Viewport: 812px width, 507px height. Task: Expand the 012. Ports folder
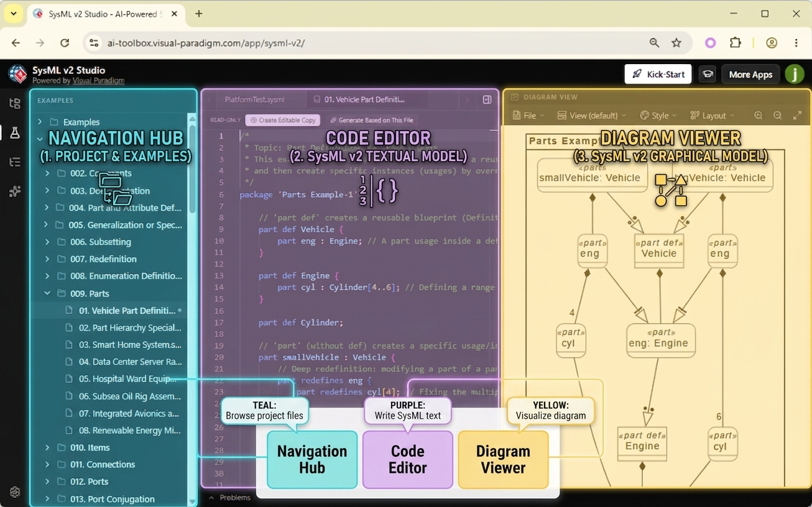coord(47,482)
